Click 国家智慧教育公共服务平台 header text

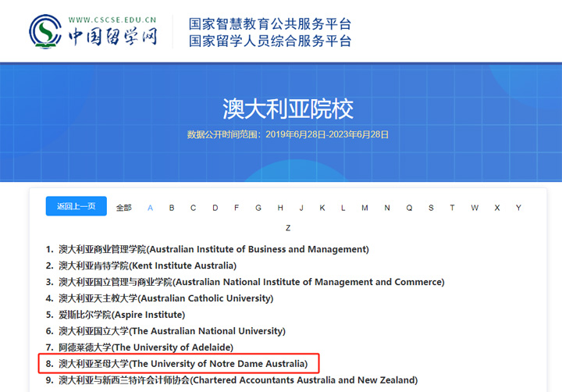click(270, 24)
